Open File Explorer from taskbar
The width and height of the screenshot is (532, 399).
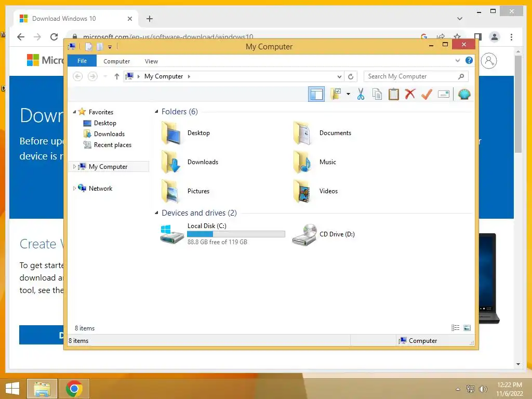[42, 389]
